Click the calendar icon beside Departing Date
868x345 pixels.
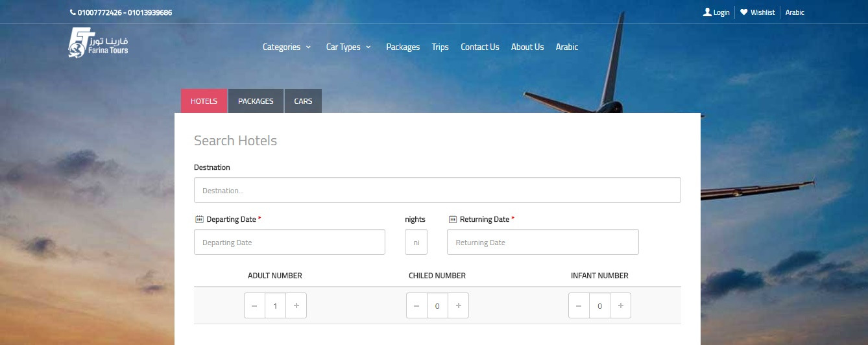tap(199, 219)
